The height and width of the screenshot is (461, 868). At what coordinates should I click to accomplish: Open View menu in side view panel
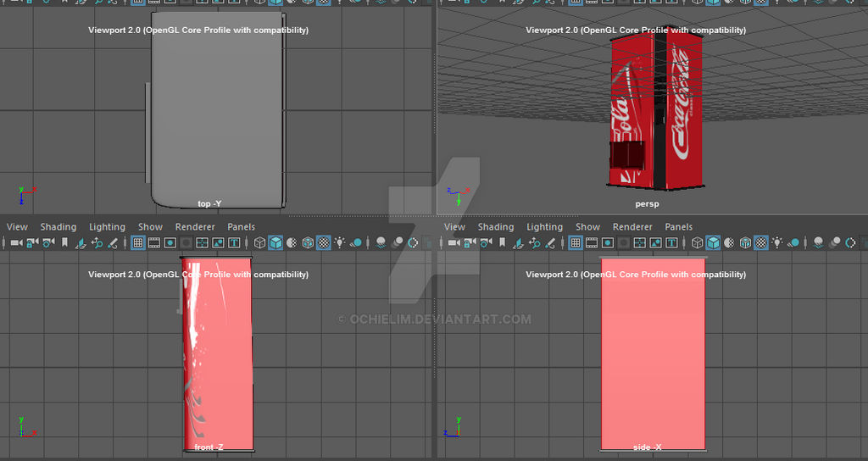pos(454,227)
